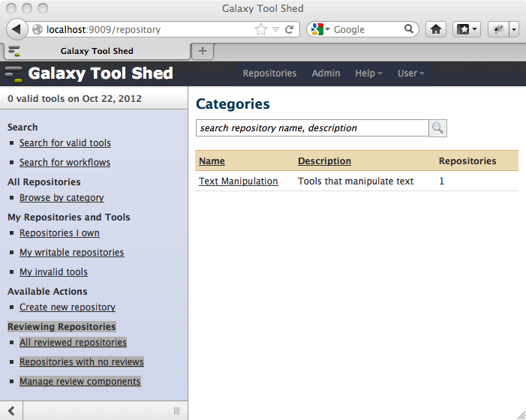Screen dimensions: 526x420
Task: Select the Galaxy Tool Shed tab
Action: point(97,51)
